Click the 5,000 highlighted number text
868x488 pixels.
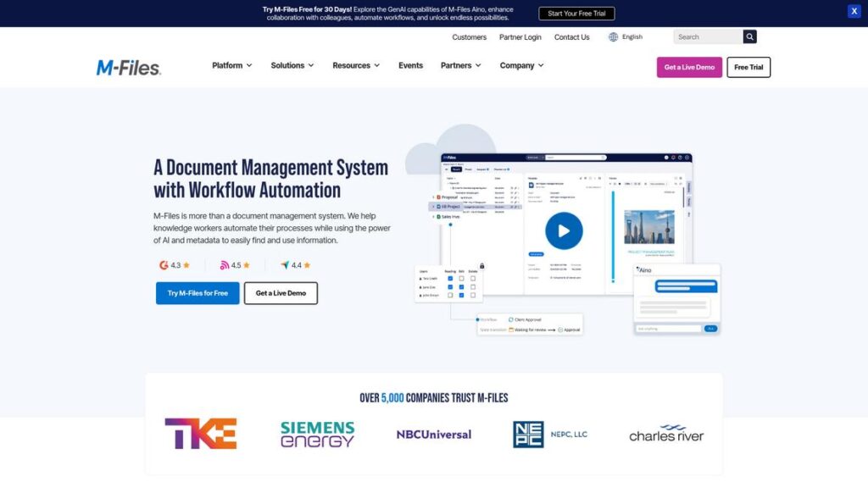tap(392, 398)
